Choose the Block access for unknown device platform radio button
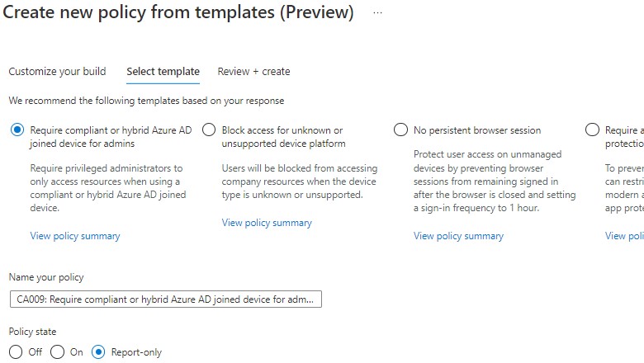Image resolution: width=644 pixels, height=363 pixels. [x=209, y=130]
